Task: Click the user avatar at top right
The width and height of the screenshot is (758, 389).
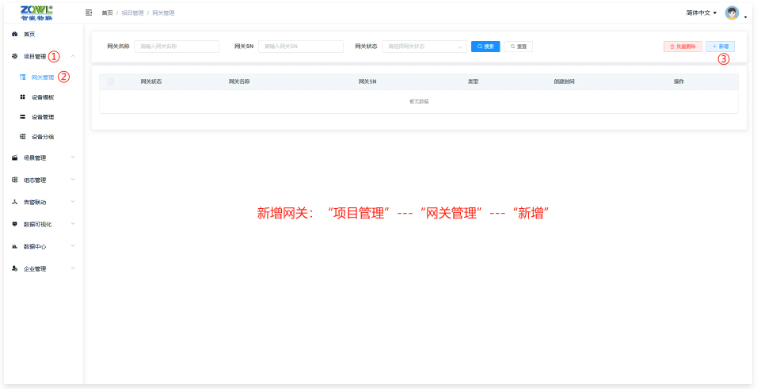Action: coord(732,13)
